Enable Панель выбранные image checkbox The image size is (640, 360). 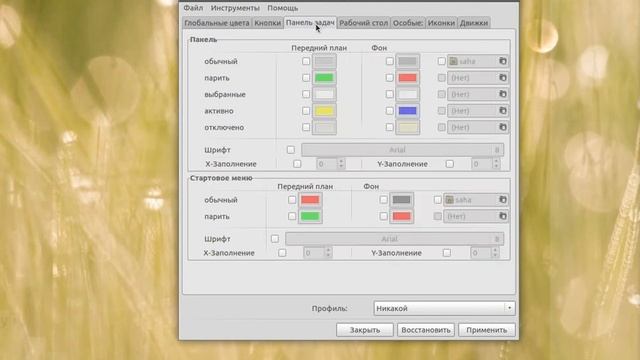tap(441, 94)
